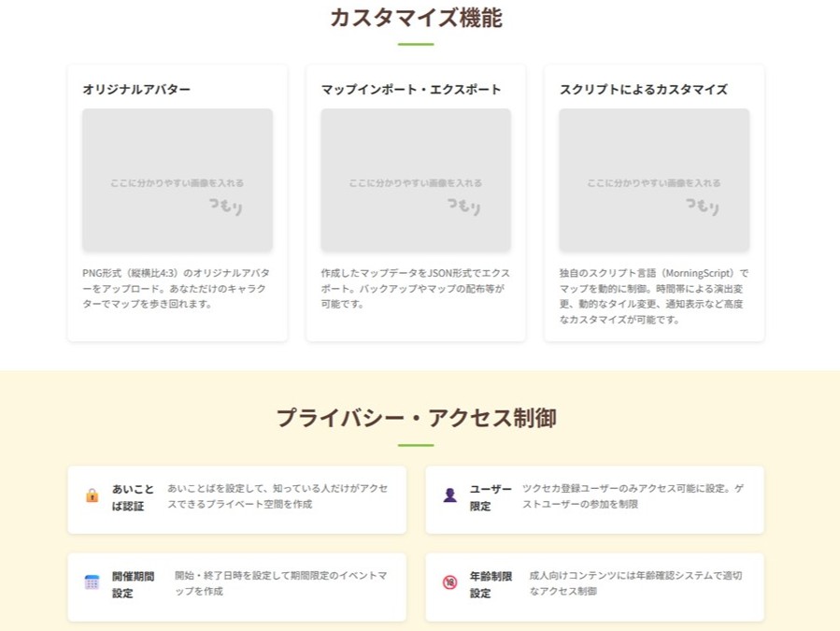Image resolution: width=840 pixels, height=631 pixels.
Task: Click the calendar icon beside 開催期間設定
Action: pyautogui.click(x=90, y=580)
